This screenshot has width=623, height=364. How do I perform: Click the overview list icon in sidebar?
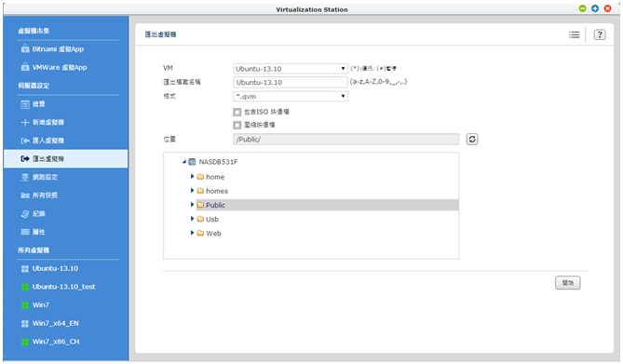(25, 104)
